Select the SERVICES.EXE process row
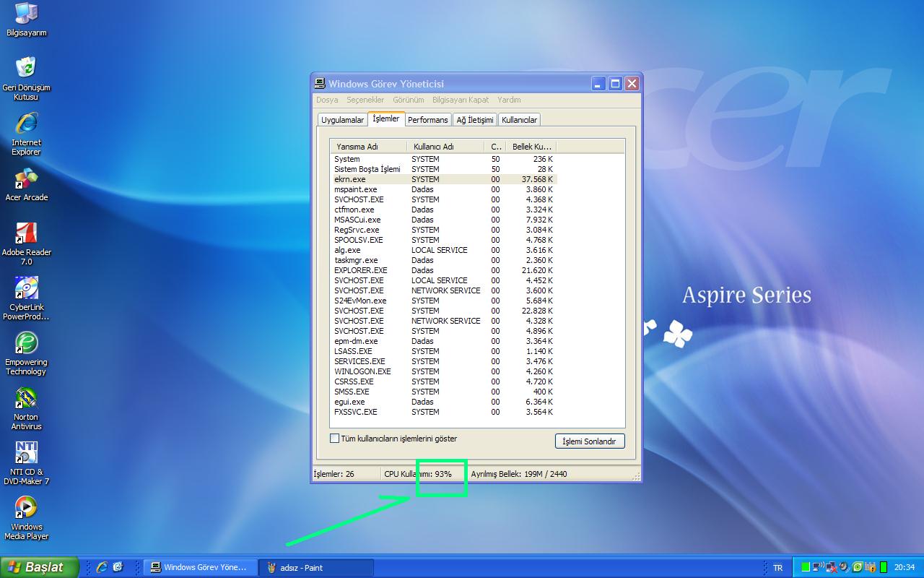 click(444, 361)
